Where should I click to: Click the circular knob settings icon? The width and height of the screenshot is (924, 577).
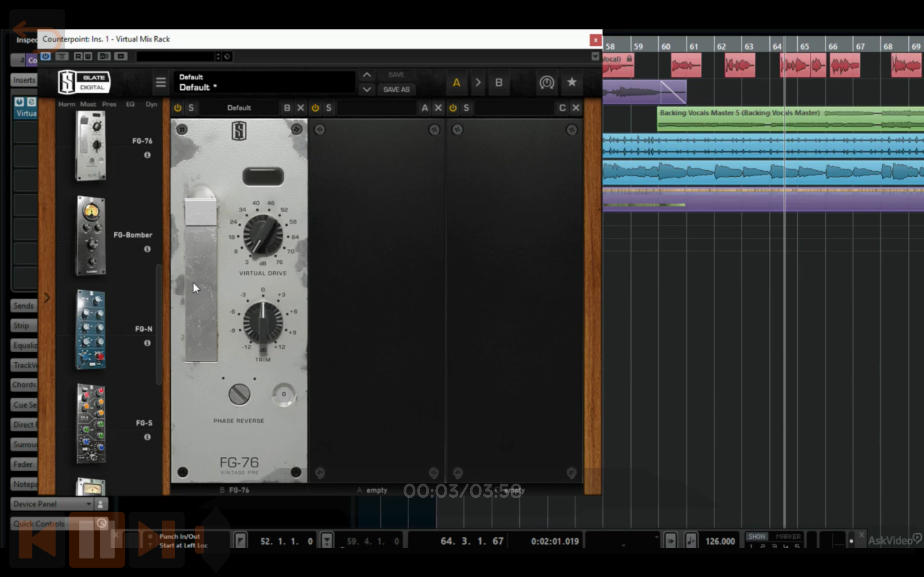tap(546, 83)
